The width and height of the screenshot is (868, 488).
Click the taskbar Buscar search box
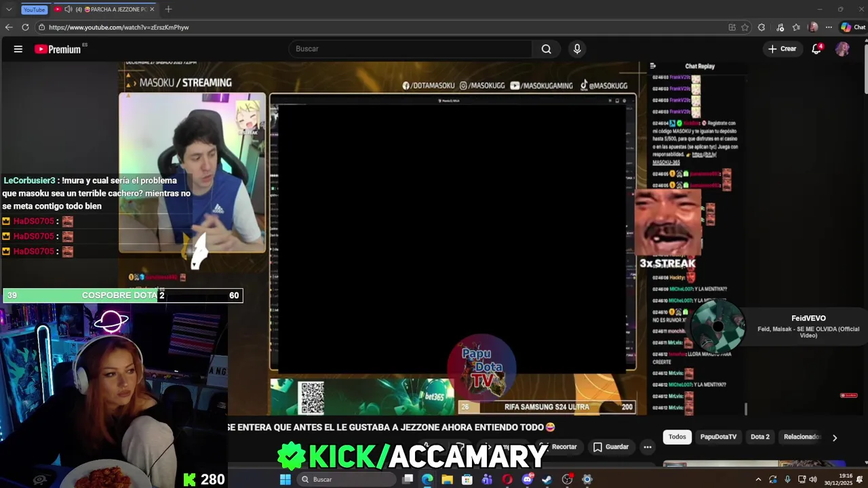pyautogui.click(x=347, y=479)
